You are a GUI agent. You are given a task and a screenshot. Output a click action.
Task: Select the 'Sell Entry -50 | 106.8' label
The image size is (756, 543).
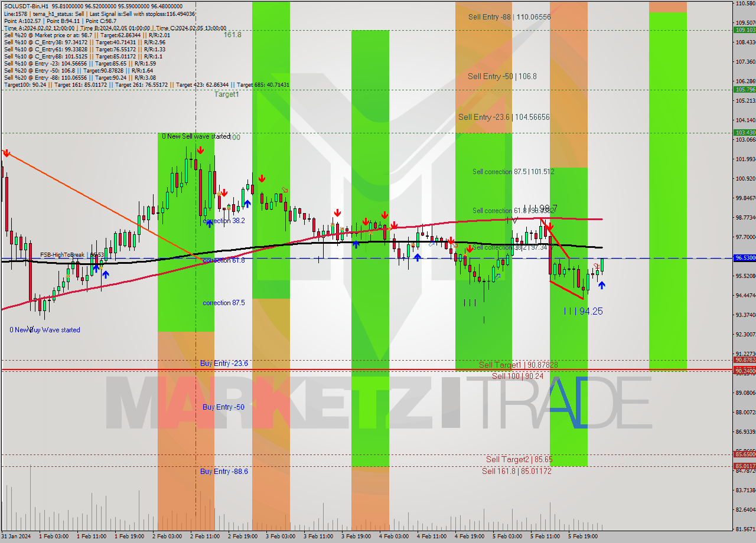pyautogui.click(x=502, y=76)
